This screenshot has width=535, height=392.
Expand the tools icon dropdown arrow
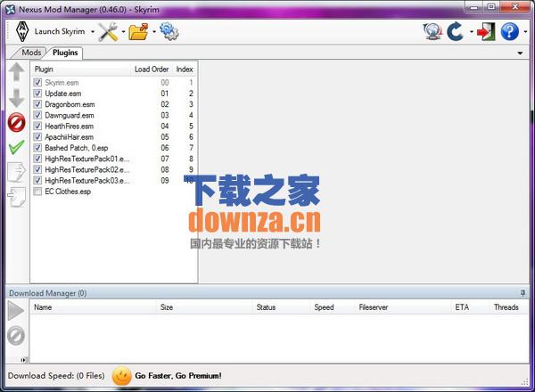tap(123, 32)
